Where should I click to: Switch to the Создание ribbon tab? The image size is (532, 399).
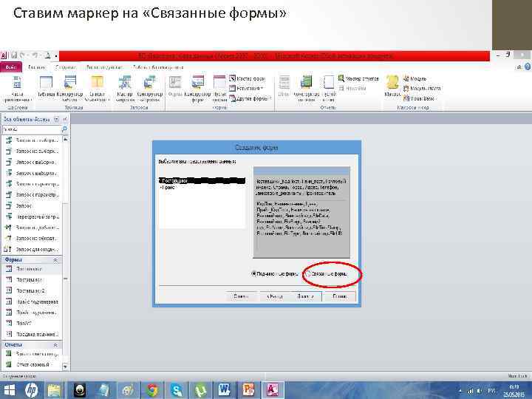[66, 67]
